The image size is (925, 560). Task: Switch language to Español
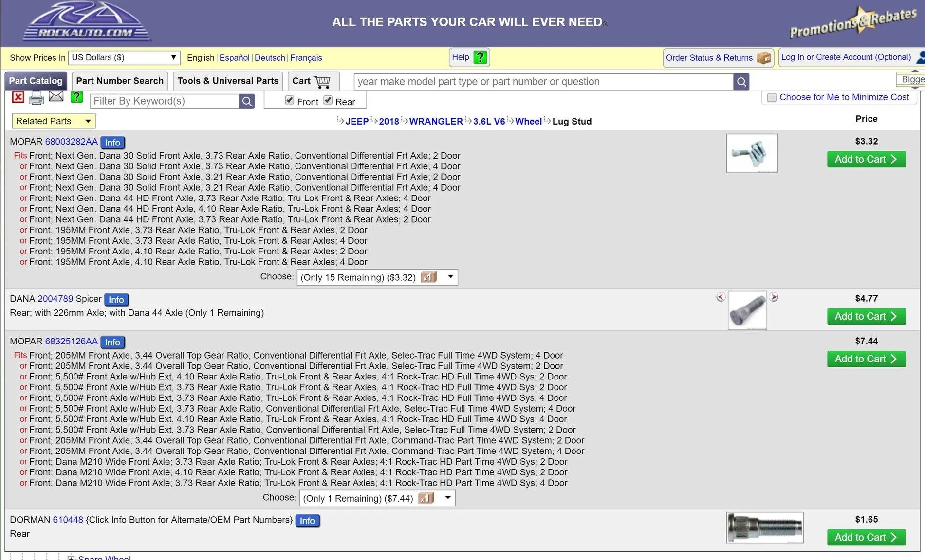(x=234, y=58)
